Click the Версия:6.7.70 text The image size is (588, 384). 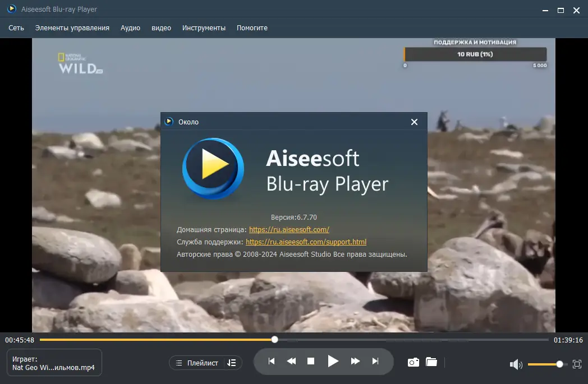coord(294,218)
